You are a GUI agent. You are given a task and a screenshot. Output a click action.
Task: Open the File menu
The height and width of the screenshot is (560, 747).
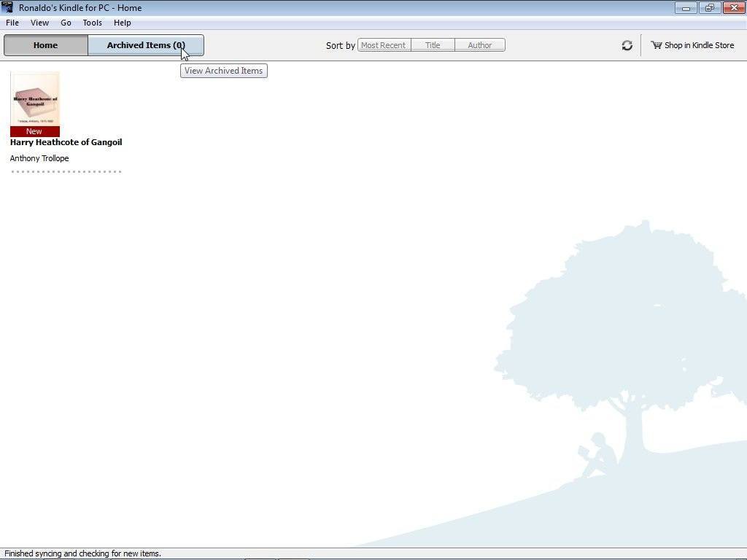pyautogui.click(x=12, y=23)
